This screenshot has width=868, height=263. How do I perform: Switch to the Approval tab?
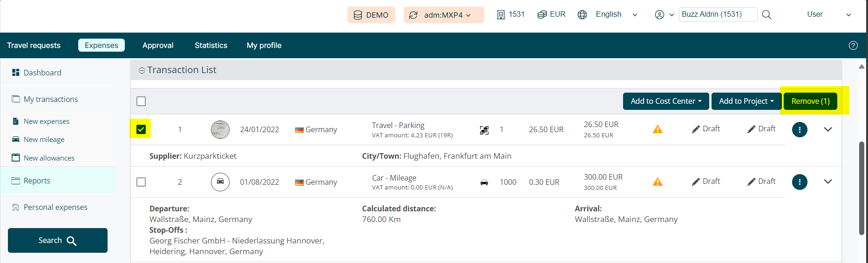pos(158,45)
